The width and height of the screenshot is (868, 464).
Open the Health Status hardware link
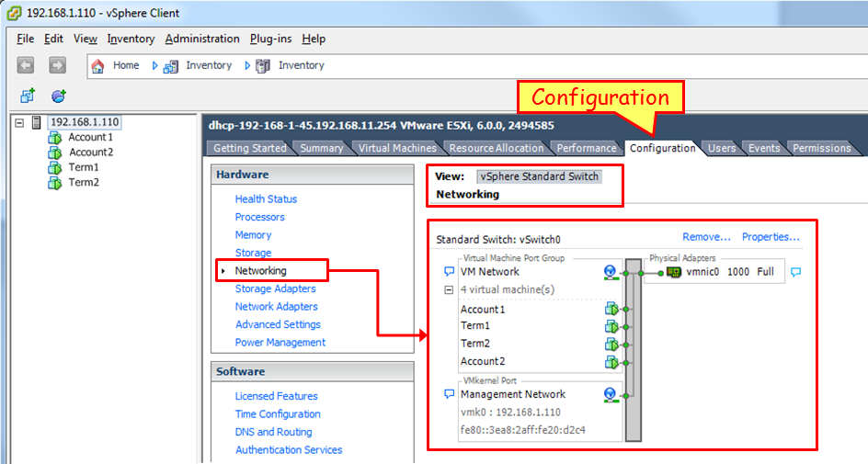pos(266,199)
